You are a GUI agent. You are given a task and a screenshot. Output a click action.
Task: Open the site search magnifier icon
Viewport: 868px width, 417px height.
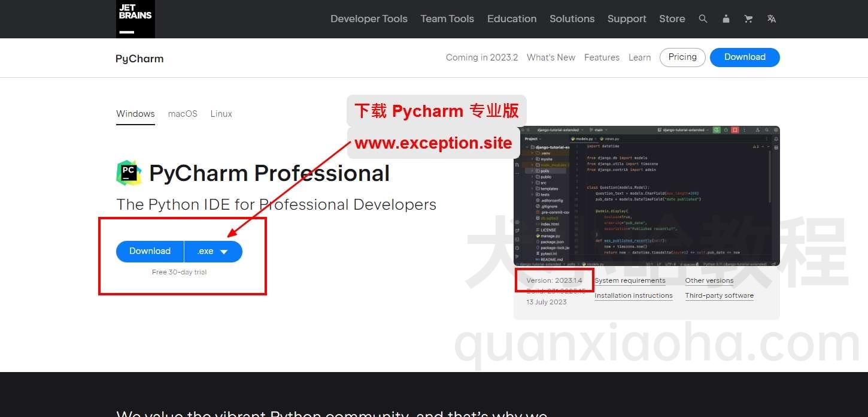[703, 19]
